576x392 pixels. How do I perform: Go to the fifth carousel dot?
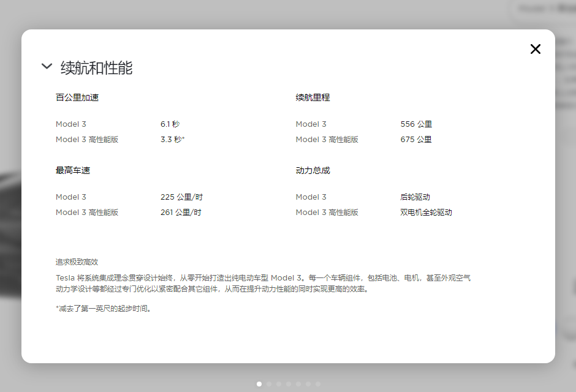(298, 384)
